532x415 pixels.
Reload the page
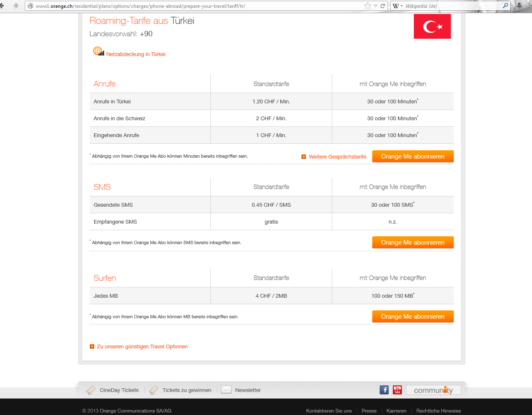(383, 6)
